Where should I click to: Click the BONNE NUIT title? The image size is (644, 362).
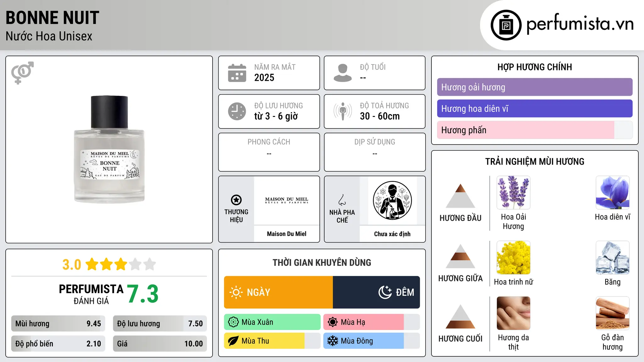[x=53, y=18]
